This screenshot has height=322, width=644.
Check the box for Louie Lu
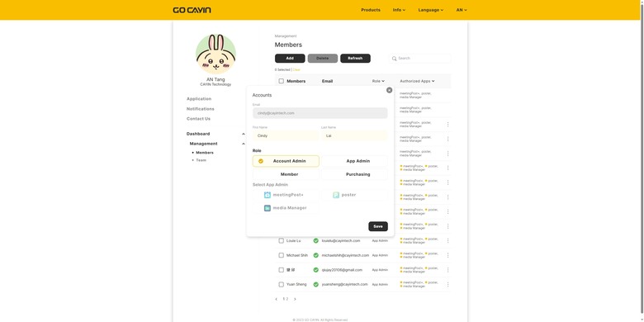[282, 241]
